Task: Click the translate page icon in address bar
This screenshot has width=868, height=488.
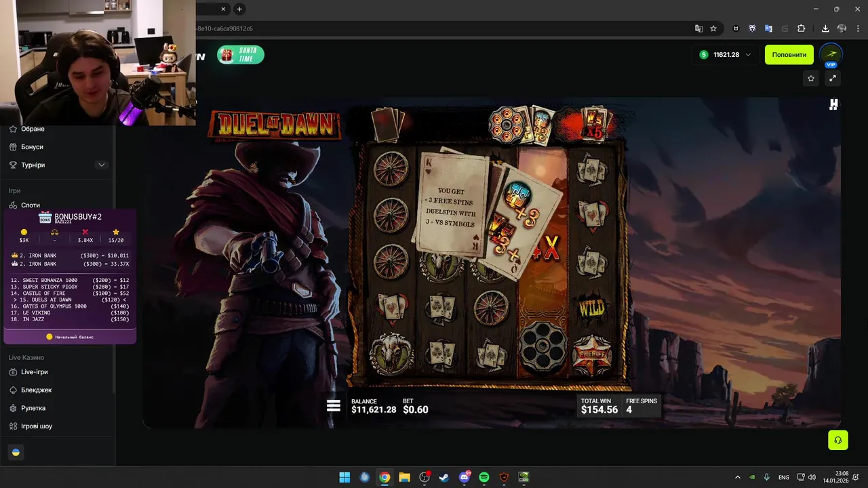Action: tap(698, 28)
